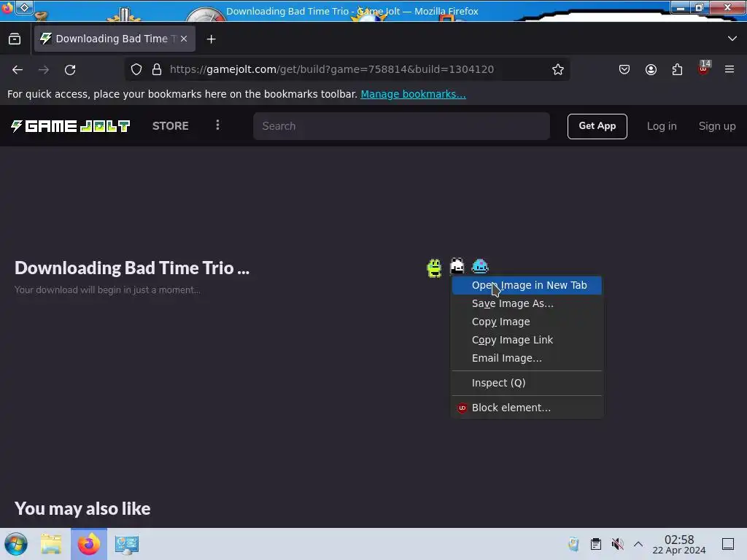
Task: Unmute the muted volume tray icon
Action: tap(617, 544)
